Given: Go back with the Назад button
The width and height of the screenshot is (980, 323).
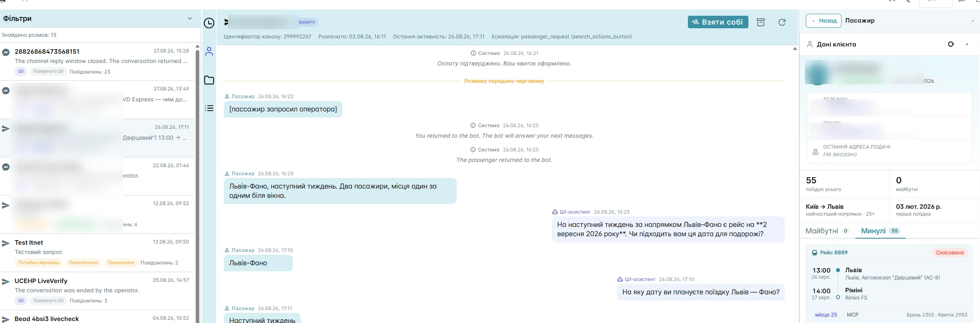Looking at the screenshot, I should click(823, 21).
